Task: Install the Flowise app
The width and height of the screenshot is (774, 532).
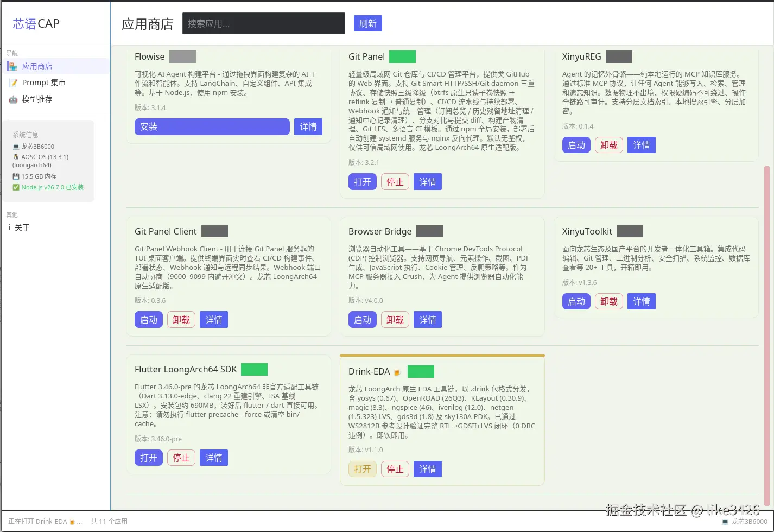Action: coord(212,126)
